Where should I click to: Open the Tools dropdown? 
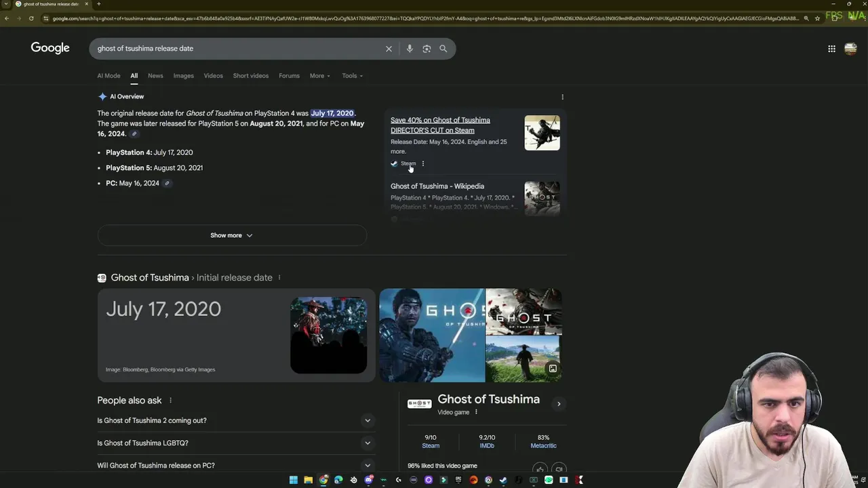[x=352, y=76]
